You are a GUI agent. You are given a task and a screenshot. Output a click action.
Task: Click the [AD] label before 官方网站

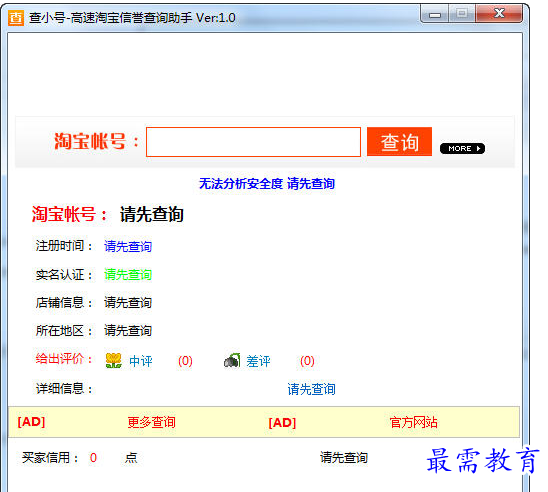[x=282, y=423]
